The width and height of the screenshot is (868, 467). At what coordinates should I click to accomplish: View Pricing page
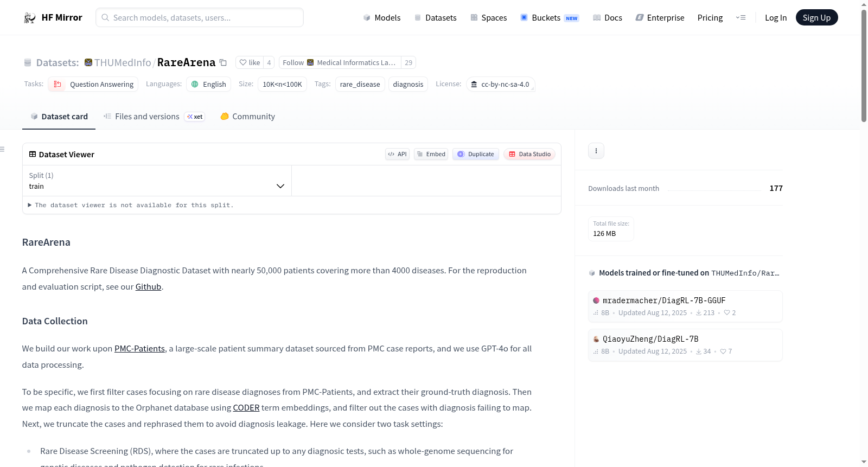pyautogui.click(x=710, y=18)
